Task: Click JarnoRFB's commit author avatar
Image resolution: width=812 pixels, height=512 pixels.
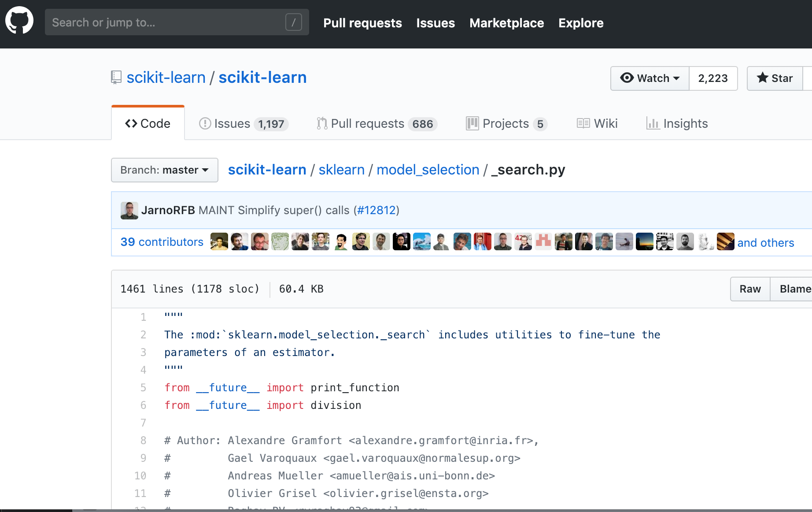Action: pos(129,211)
